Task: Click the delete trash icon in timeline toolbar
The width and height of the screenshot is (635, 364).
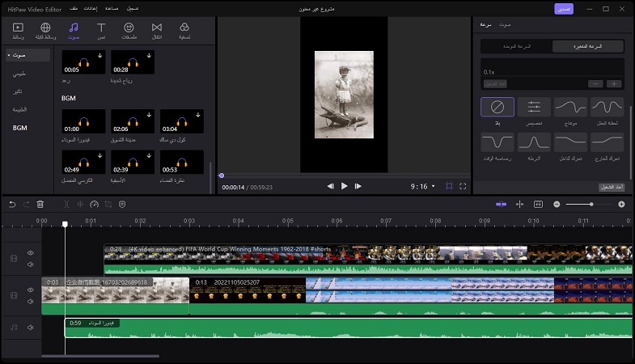Action: (x=40, y=205)
